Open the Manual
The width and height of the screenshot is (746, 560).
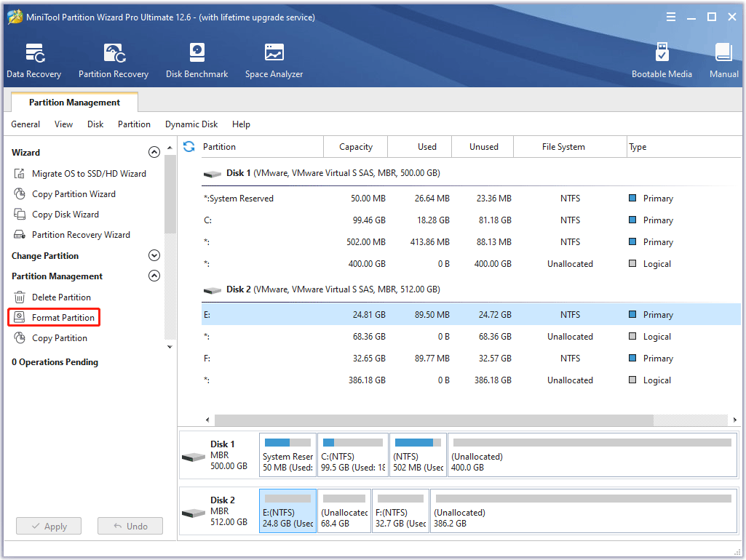(723, 60)
